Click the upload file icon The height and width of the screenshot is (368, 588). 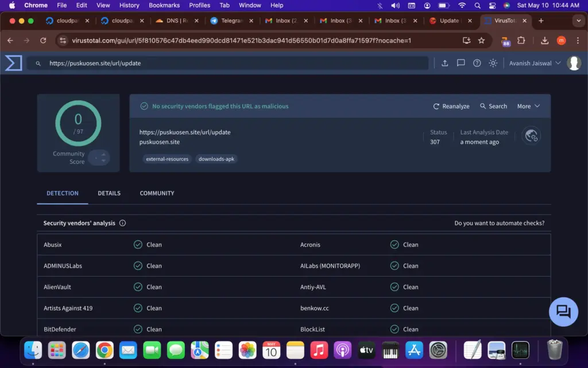pyautogui.click(x=445, y=63)
